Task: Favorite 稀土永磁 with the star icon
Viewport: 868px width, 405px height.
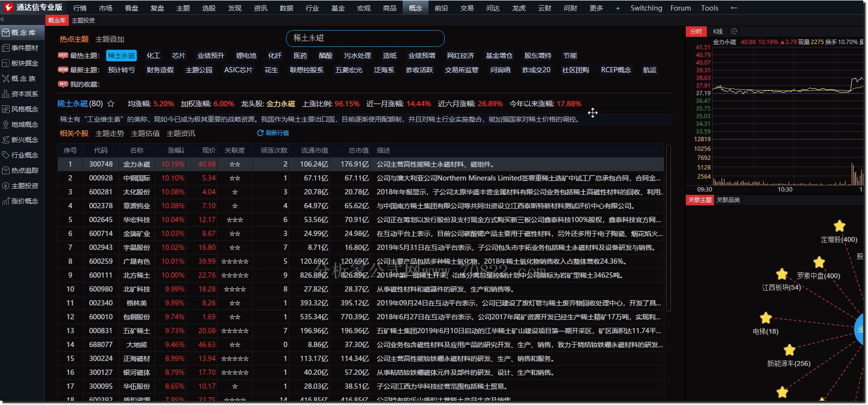Action: tap(111, 103)
